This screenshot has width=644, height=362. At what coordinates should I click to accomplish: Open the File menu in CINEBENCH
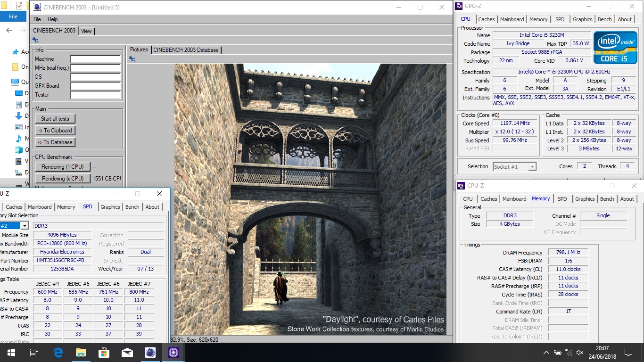(x=37, y=19)
